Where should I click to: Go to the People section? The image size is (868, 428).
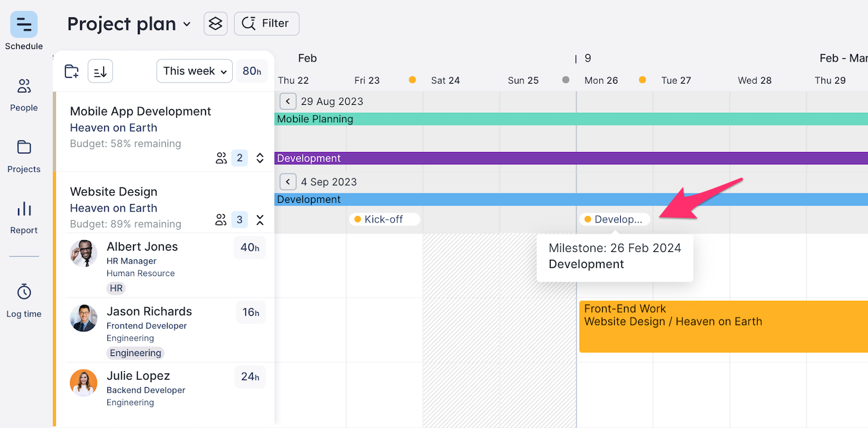click(24, 94)
